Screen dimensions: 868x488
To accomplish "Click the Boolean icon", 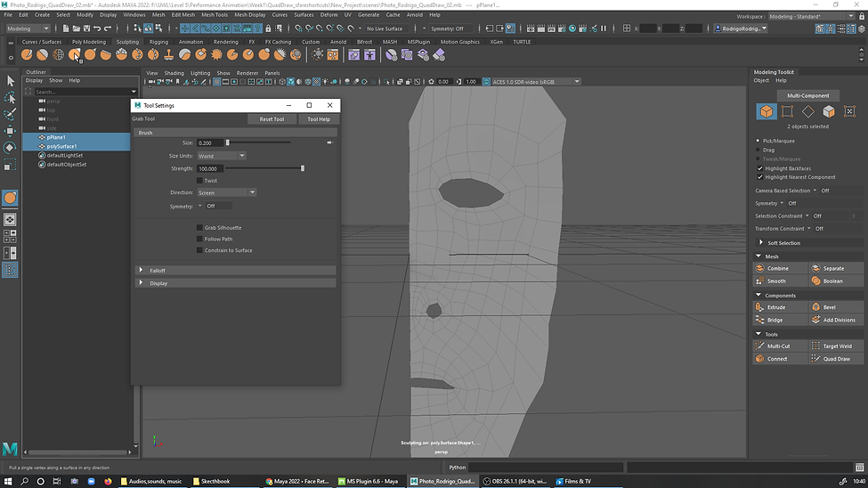I will 816,281.
